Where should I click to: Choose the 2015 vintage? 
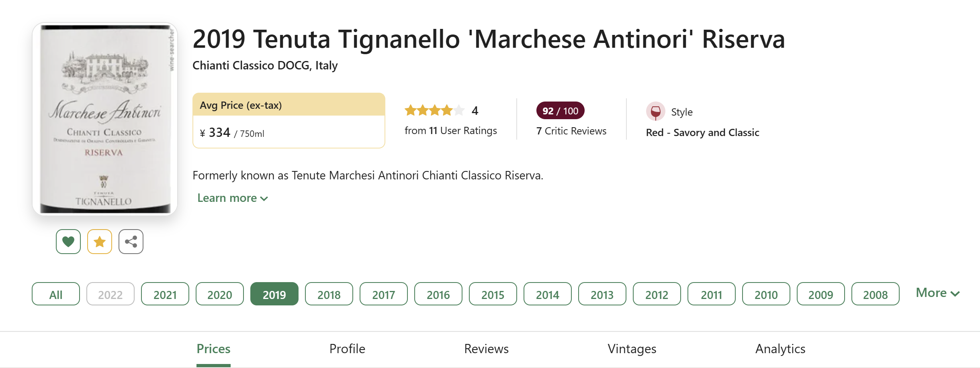click(493, 294)
